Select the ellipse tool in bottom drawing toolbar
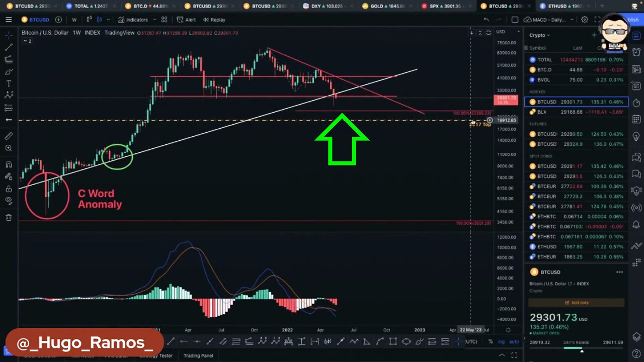The height and width of the screenshot is (362, 644). [x=406, y=342]
